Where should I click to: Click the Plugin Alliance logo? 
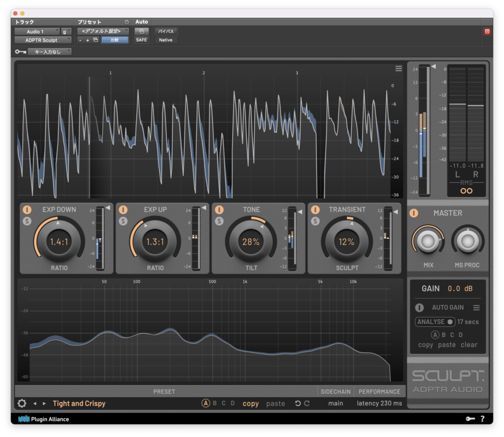[x=43, y=419]
